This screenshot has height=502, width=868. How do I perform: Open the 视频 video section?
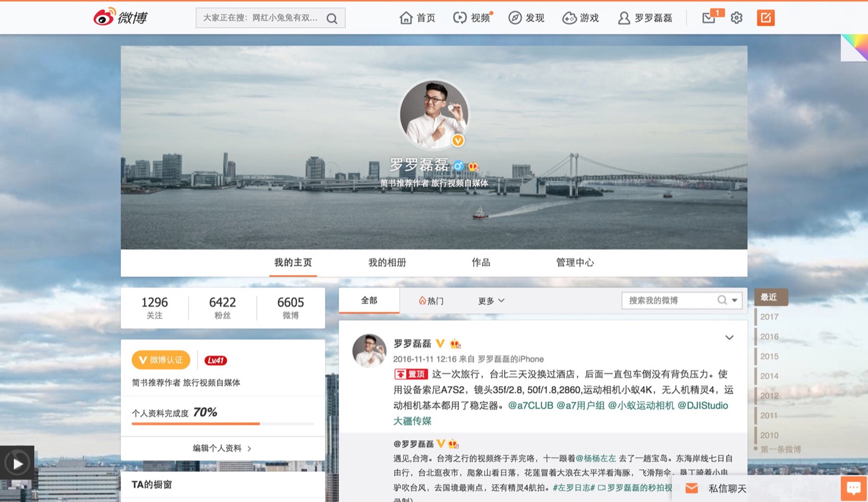coord(472,18)
